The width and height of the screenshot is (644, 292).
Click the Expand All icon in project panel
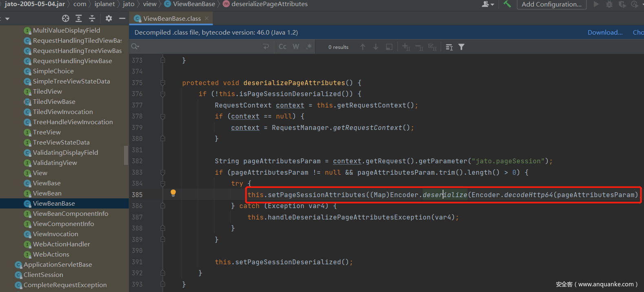79,18
